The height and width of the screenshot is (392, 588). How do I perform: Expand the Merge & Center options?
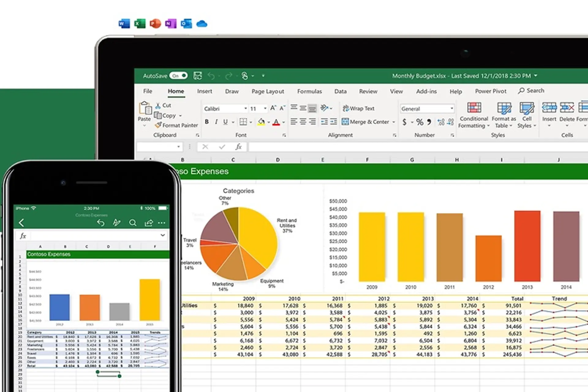click(x=393, y=122)
